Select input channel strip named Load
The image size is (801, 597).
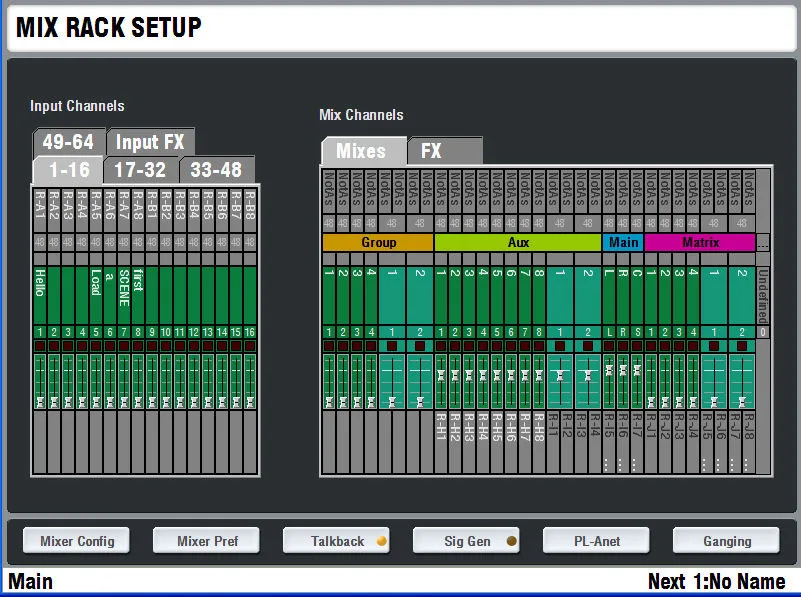[x=96, y=295]
